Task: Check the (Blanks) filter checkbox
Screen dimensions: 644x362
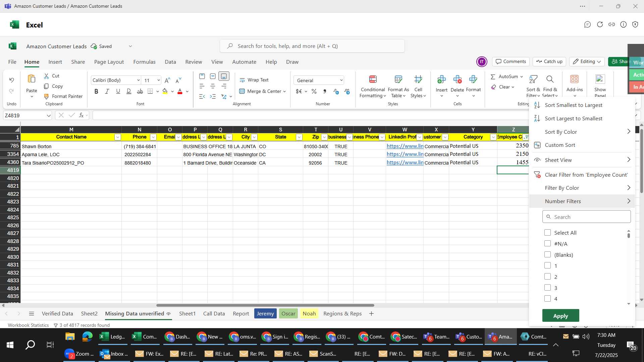Action: tap(547, 255)
